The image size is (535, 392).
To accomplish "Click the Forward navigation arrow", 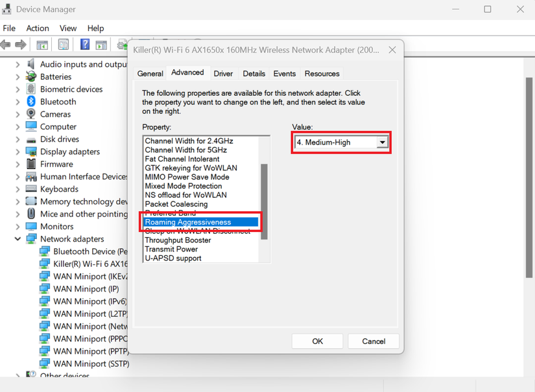I will (21, 44).
